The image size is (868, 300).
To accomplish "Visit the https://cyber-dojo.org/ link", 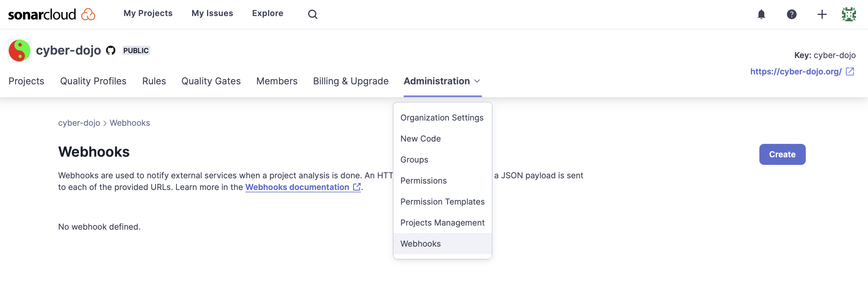I will tap(796, 71).
